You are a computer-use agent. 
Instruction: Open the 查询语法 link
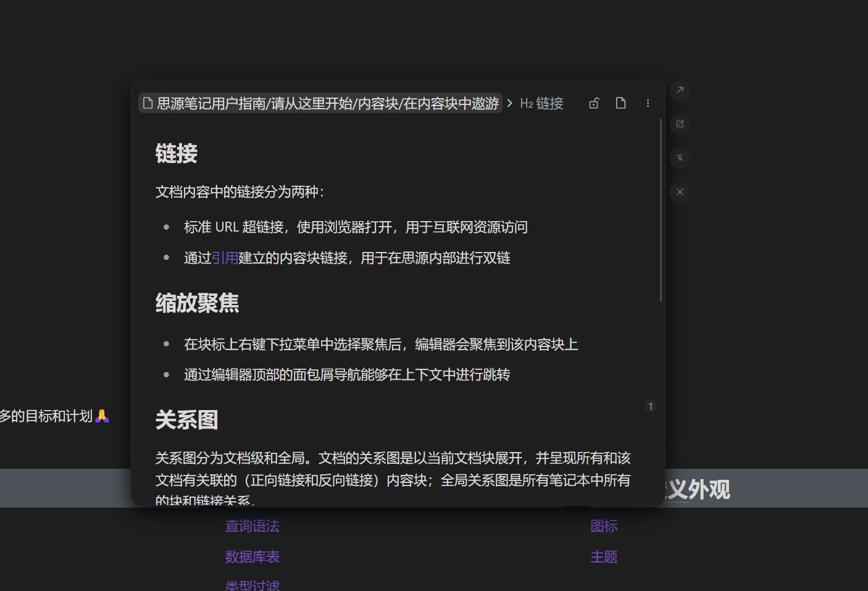coord(252,526)
